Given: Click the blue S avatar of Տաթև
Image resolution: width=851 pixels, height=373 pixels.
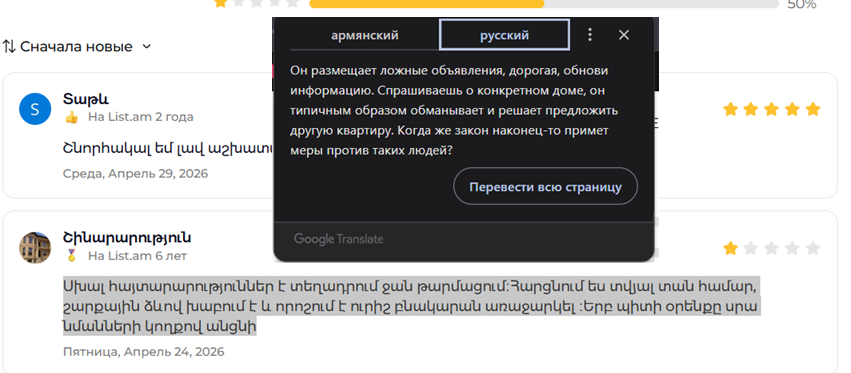Looking at the screenshot, I should 35,109.
